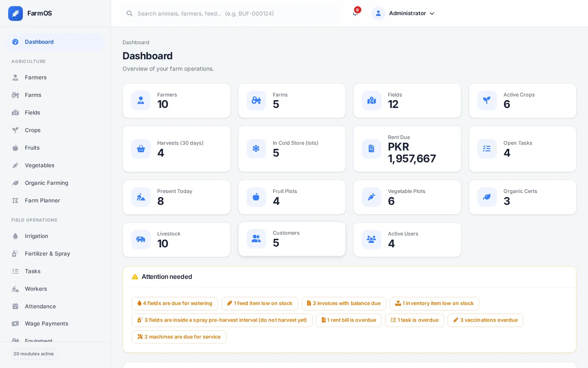The width and height of the screenshot is (588, 368).
Task: Open '1 task is overdue' alert
Action: pyautogui.click(x=414, y=320)
